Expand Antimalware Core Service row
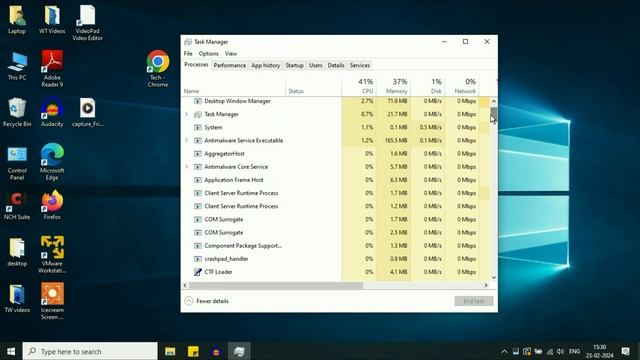 point(187,167)
